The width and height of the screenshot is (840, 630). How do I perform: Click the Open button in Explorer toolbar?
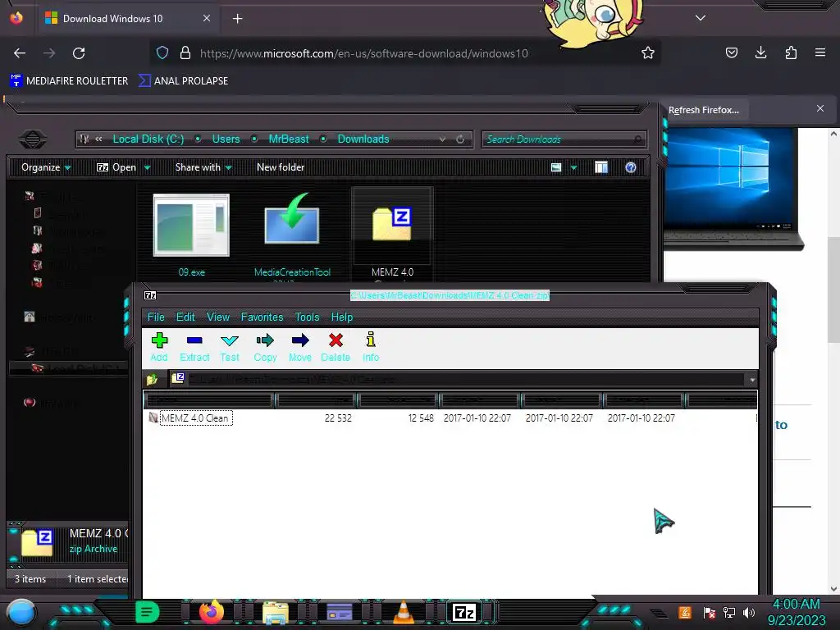[116, 167]
